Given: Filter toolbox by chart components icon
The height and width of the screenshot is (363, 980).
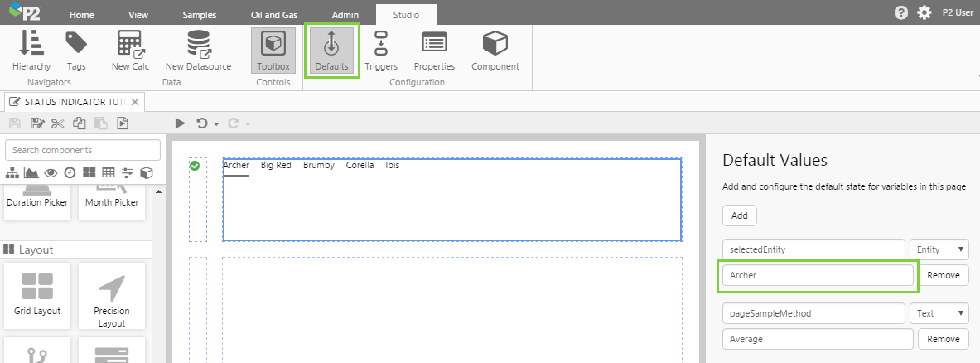Looking at the screenshot, I should click(31, 172).
